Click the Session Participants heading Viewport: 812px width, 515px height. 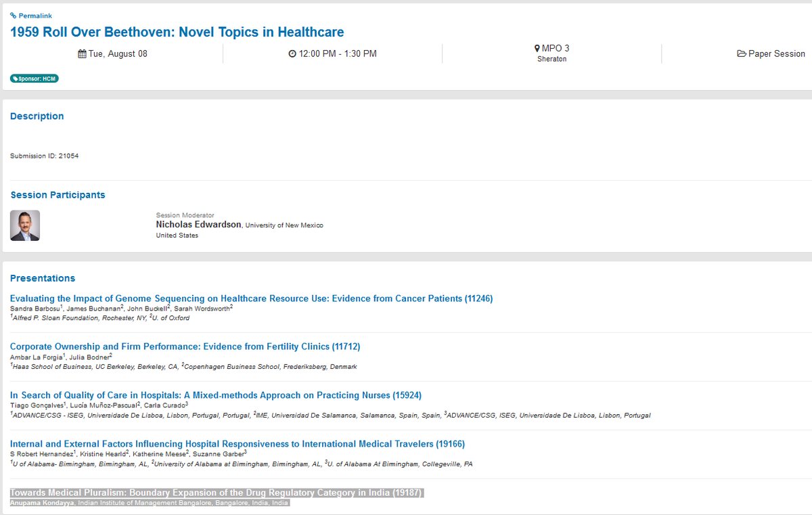pos(58,194)
